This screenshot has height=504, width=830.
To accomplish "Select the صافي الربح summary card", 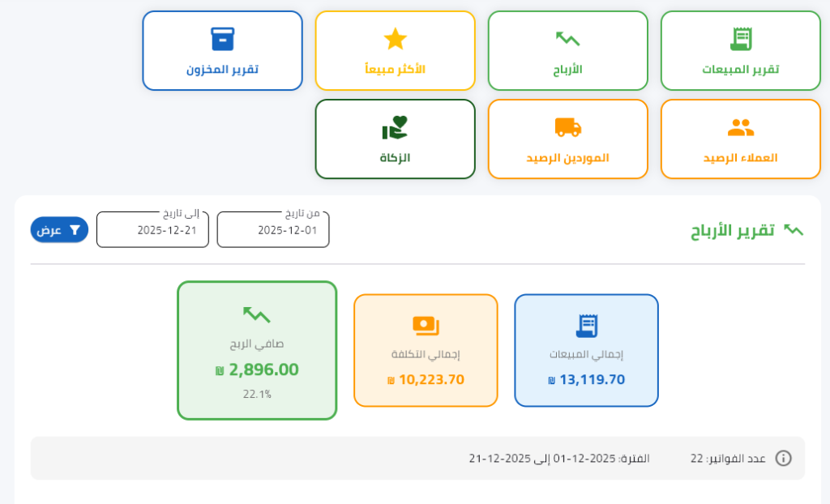I will click(x=257, y=350).
